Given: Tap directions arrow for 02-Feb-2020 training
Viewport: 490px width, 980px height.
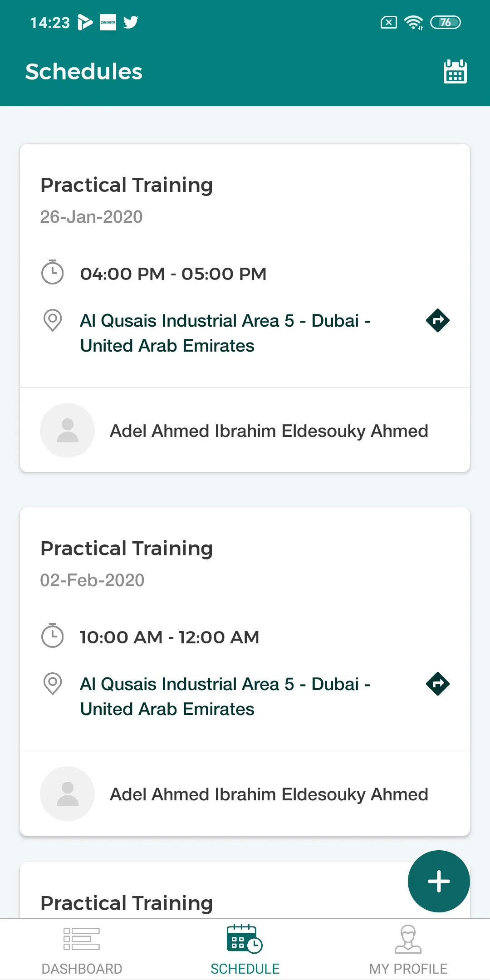Looking at the screenshot, I should [x=438, y=684].
